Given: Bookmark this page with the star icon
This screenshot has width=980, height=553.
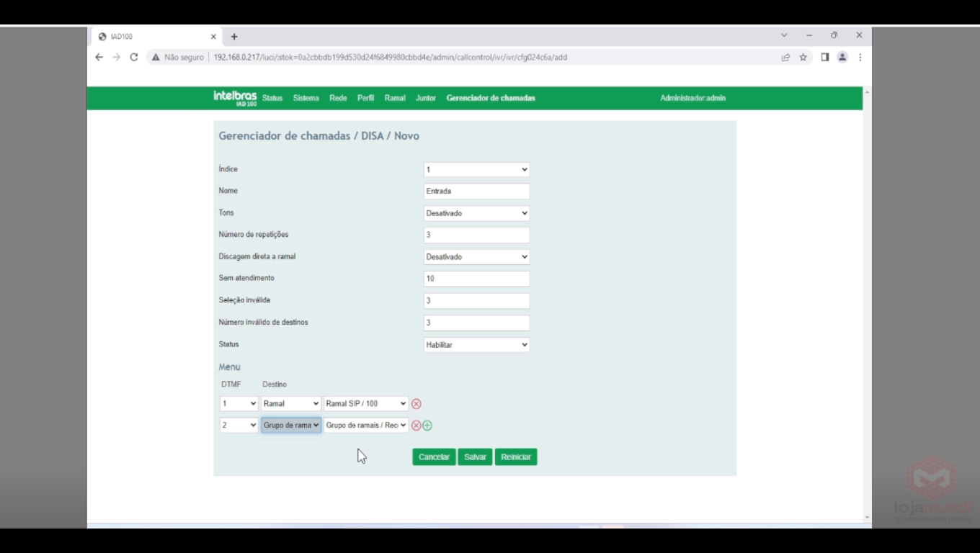Looking at the screenshot, I should 803,57.
